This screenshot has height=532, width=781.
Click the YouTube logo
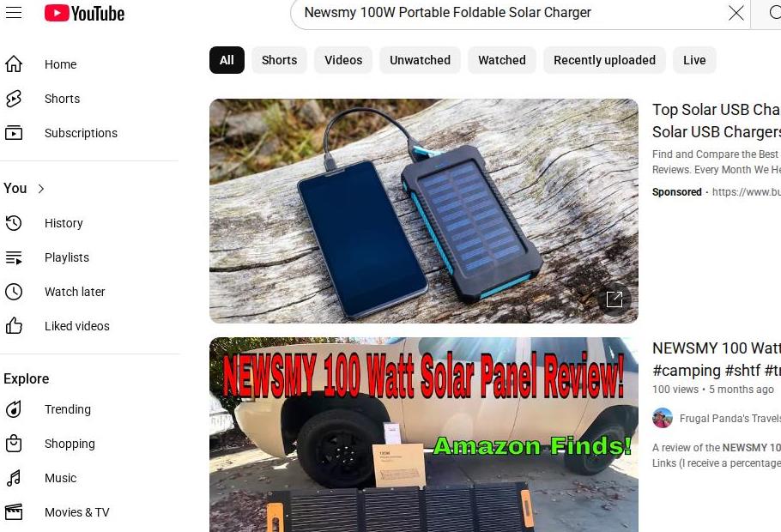[84, 14]
